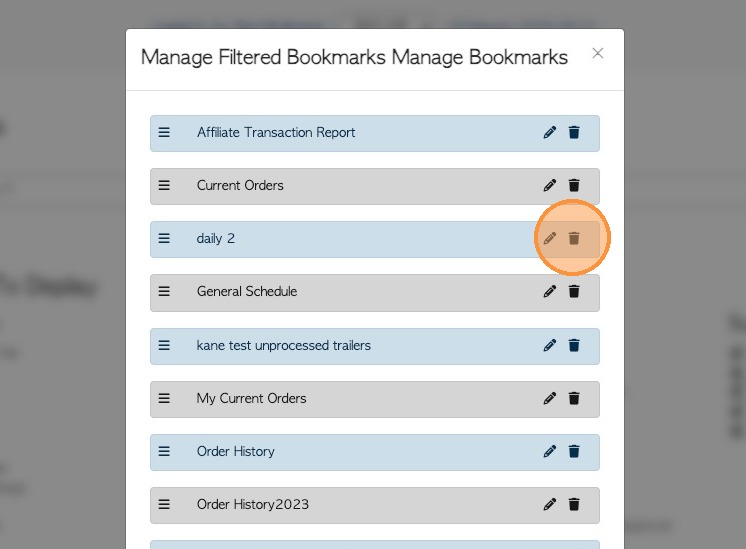
Task: Select the General Schedule bookmark name
Action: pyautogui.click(x=246, y=292)
